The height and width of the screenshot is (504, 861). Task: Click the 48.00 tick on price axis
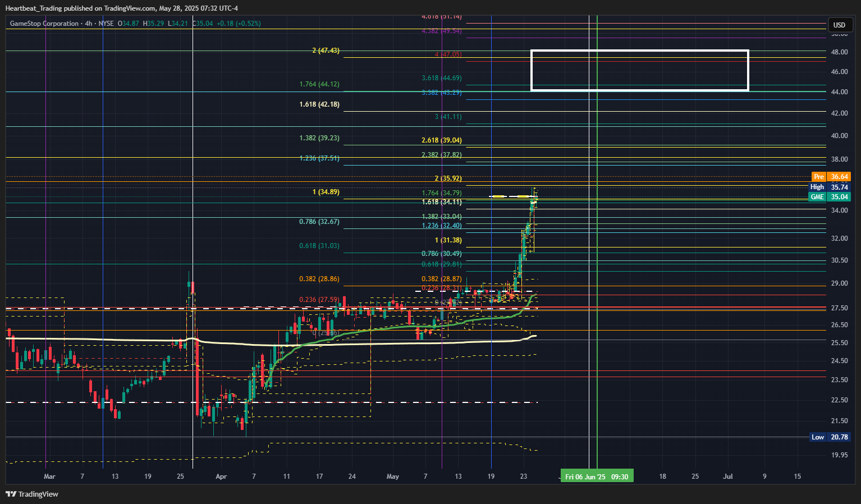click(839, 52)
